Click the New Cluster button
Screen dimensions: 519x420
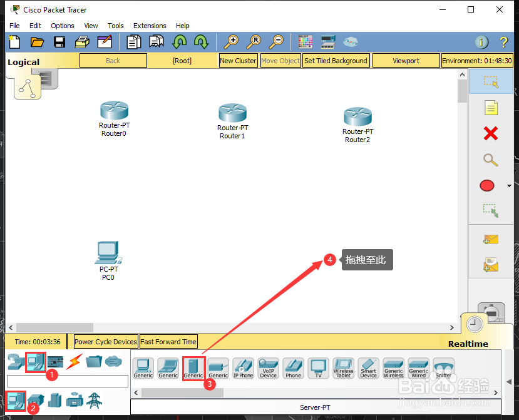(239, 61)
